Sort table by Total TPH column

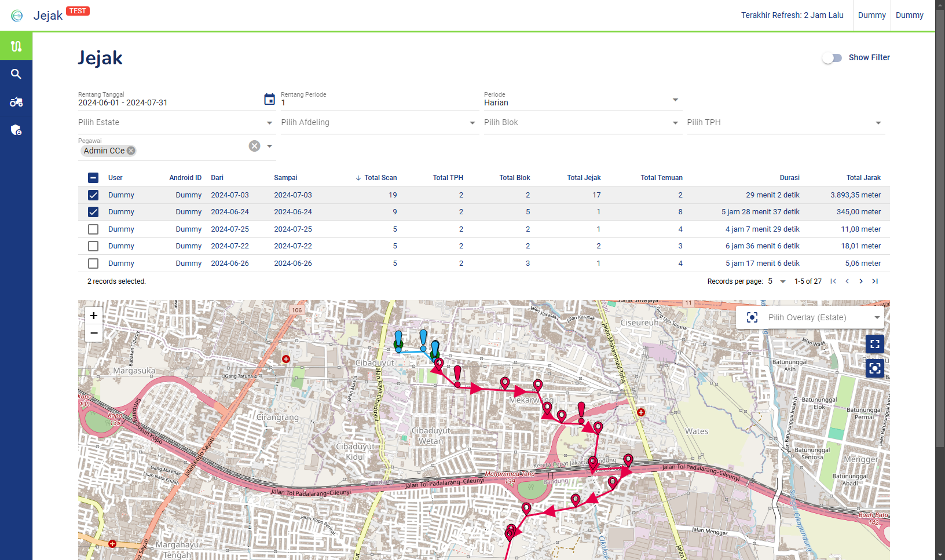click(x=448, y=178)
